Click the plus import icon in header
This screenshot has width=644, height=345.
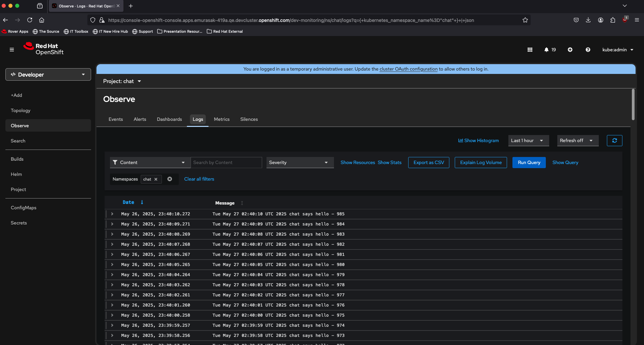(x=570, y=50)
